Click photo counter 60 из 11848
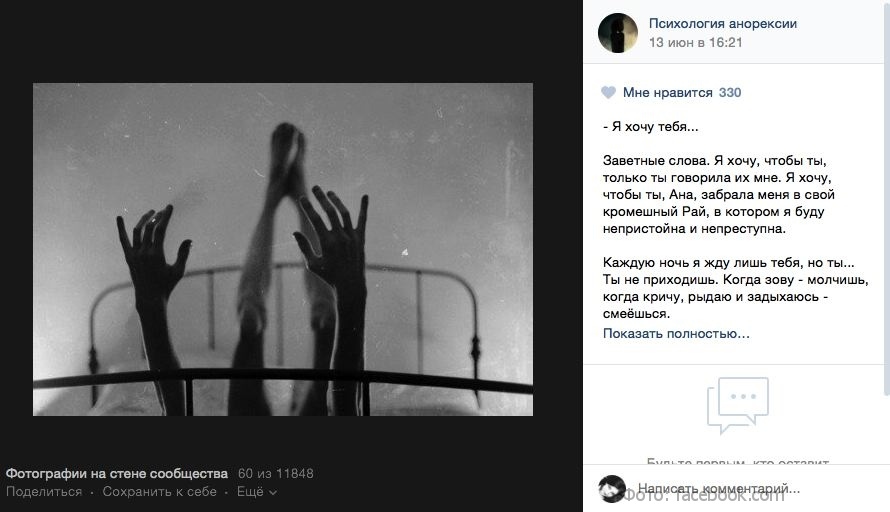The image size is (890, 512). [x=275, y=473]
